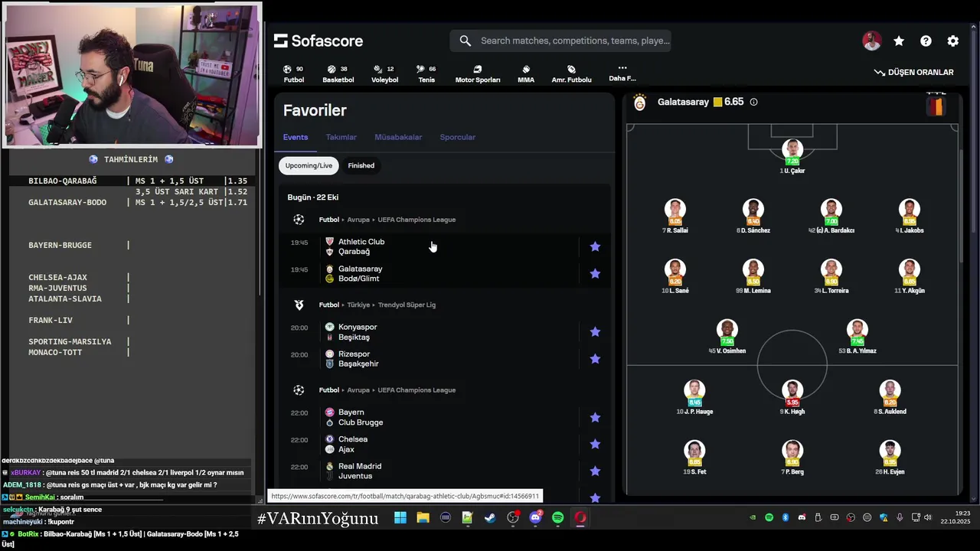980x551 pixels.
Task: Open the DÜŞEN ORANLAR dropping odds link
Action: pos(914,72)
